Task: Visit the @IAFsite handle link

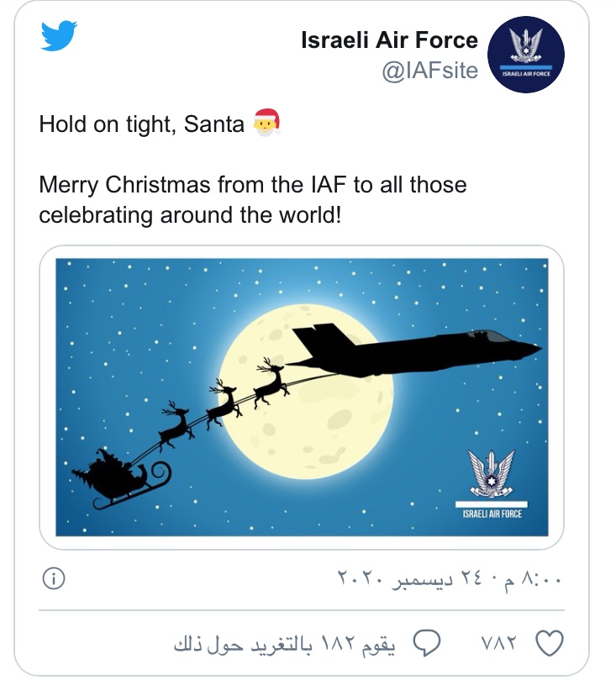Action: coord(429,71)
